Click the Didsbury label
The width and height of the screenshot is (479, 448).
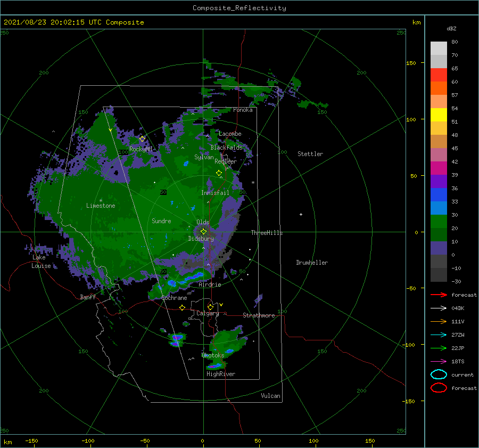[201, 239]
